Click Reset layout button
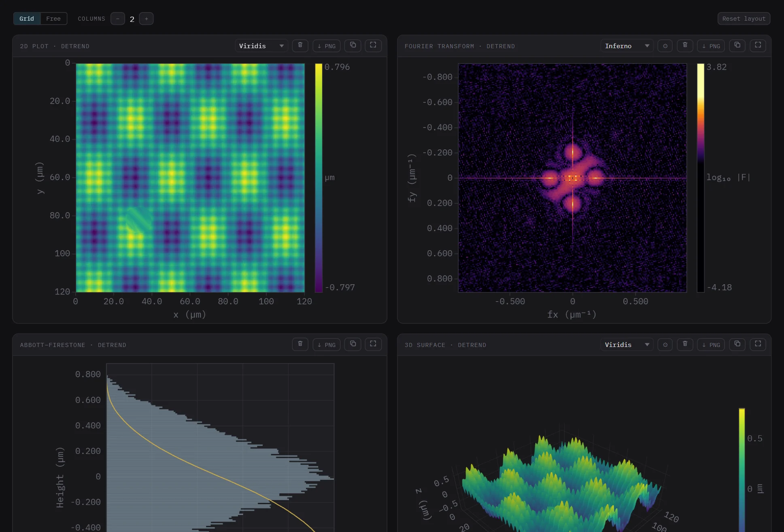Screen dimensions: 784x532 pos(744,19)
